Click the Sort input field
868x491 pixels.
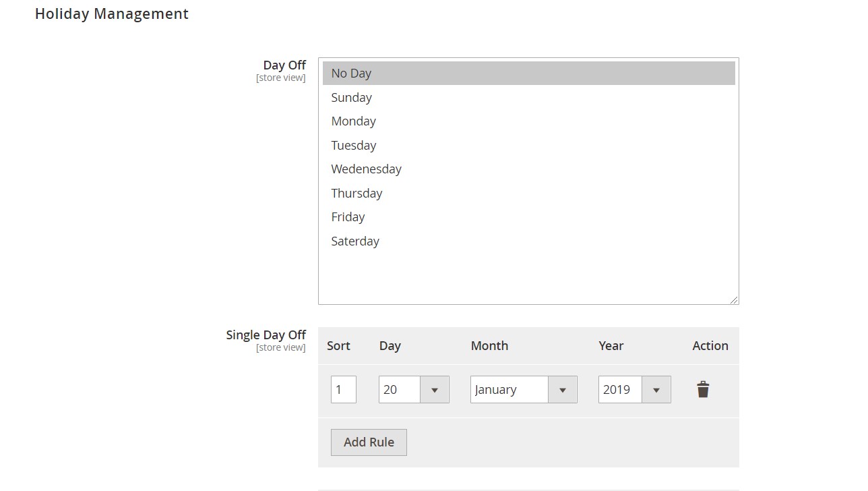click(x=343, y=389)
